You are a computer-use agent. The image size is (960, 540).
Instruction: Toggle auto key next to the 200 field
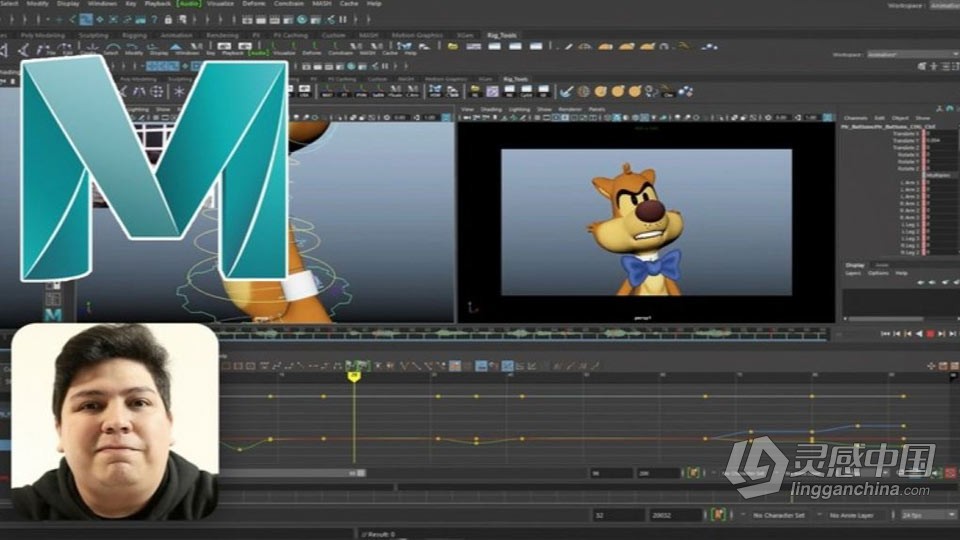coord(693,473)
